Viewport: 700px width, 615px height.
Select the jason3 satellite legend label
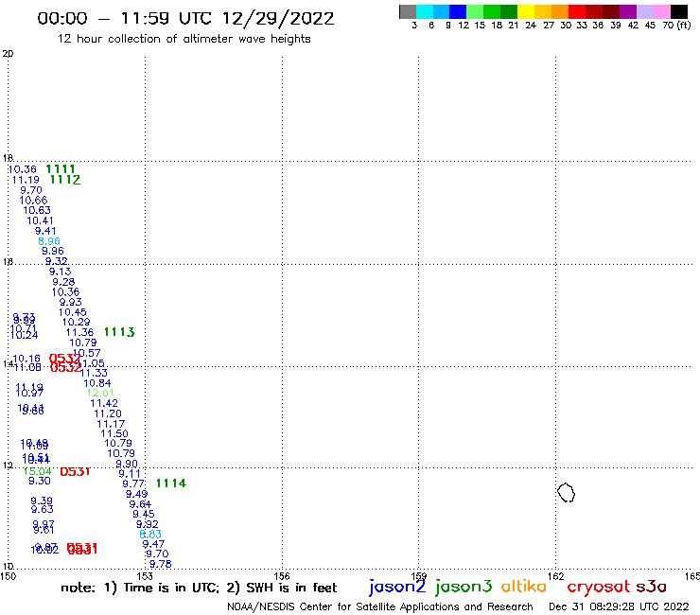464,587
